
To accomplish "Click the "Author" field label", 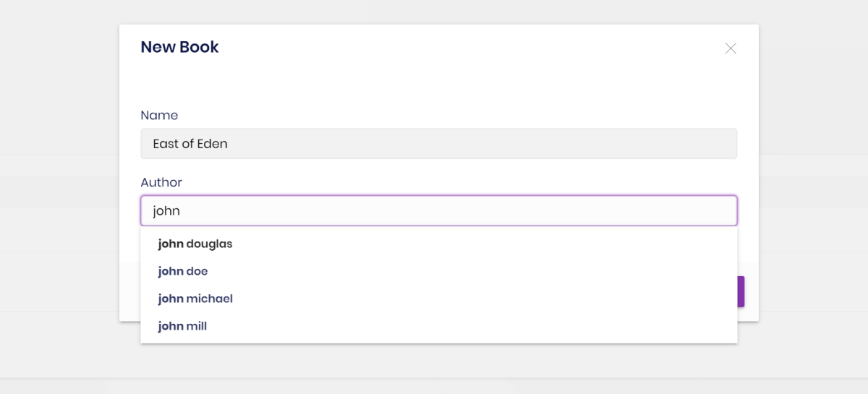I will pyautogui.click(x=161, y=183).
